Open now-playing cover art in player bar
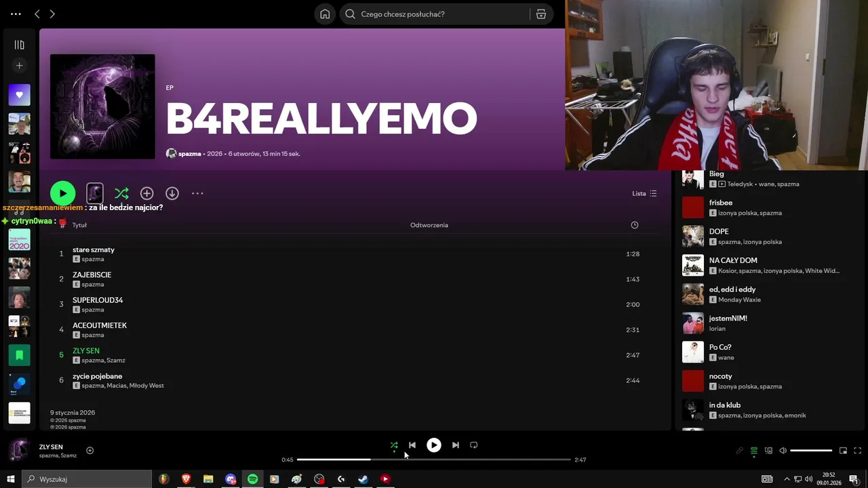Image resolution: width=868 pixels, height=488 pixels. 19,451
